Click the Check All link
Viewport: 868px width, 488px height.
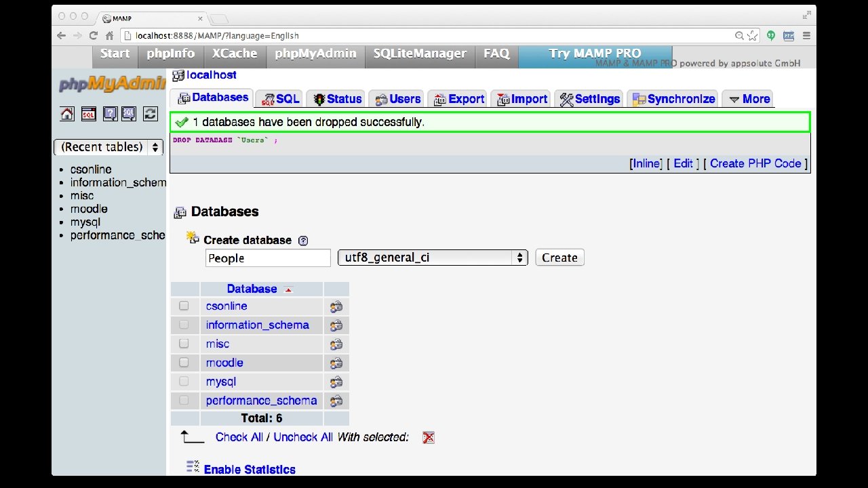[x=239, y=437]
